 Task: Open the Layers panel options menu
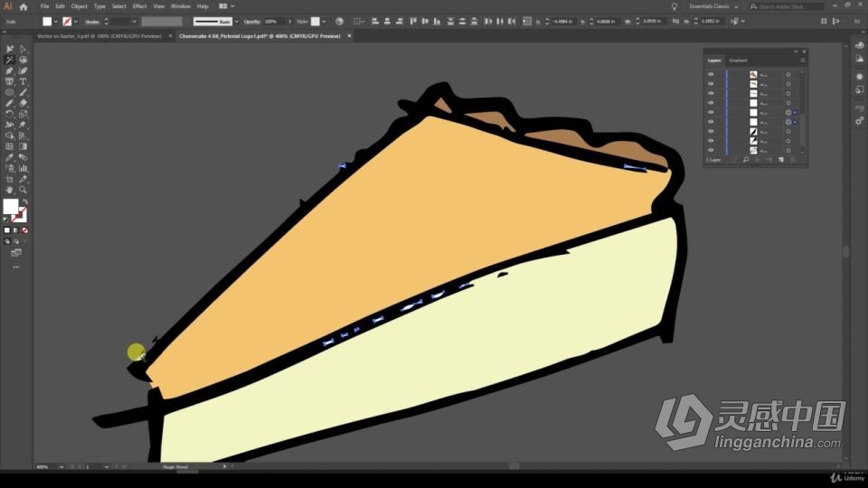[x=803, y=61]
